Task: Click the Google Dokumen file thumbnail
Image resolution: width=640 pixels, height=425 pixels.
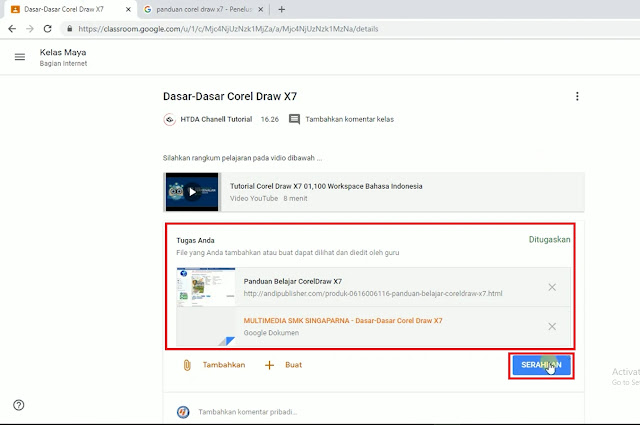Action: tap(206, 327)
